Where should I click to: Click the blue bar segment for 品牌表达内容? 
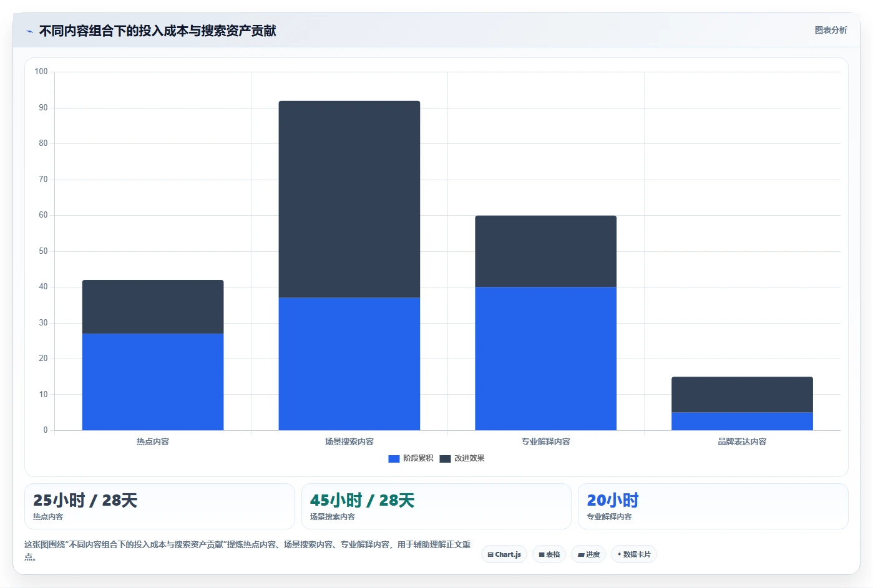click(742, 421)
